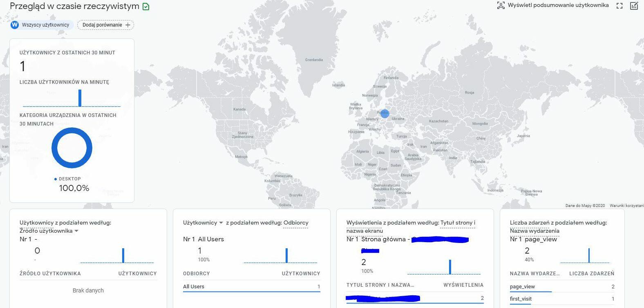Viewport: 644px width, 308px height.
Task: Click the green data-quality check icon beside the title
Action: tap(146, 7)
